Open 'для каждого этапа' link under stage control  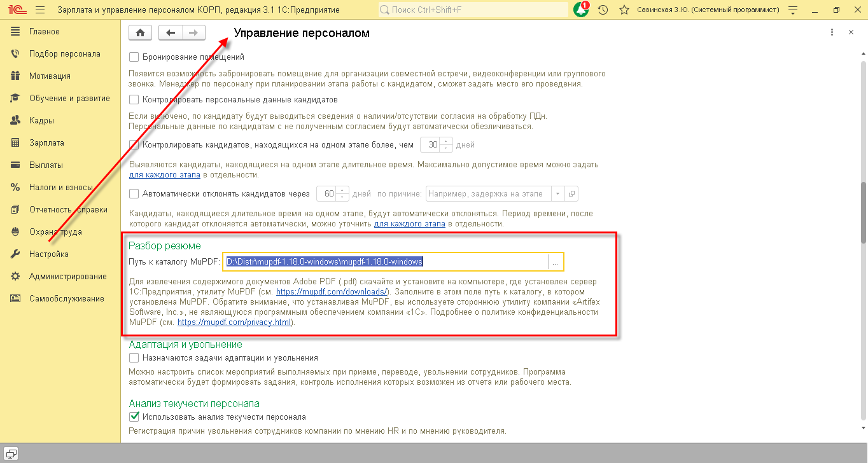[165, 175]
